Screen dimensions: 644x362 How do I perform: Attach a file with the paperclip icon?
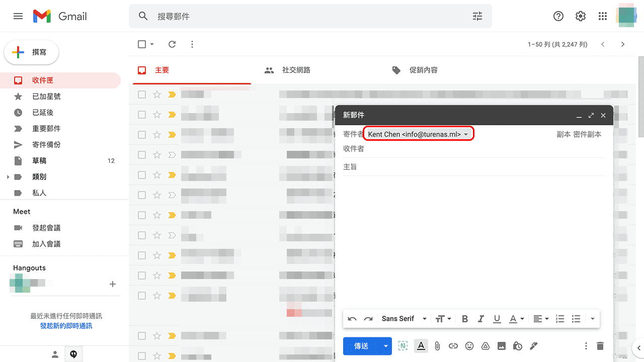pos(437,346)
